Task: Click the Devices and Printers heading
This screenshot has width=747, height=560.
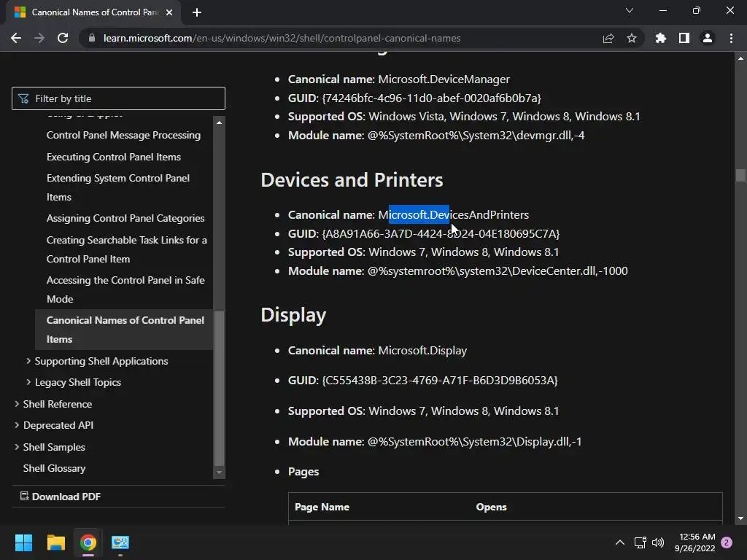Action: 352,180
